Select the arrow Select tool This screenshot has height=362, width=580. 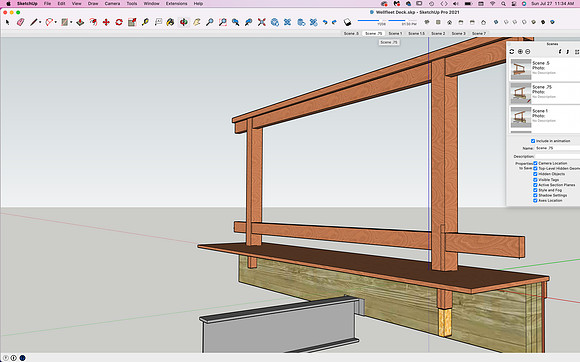tap(7, 23)
